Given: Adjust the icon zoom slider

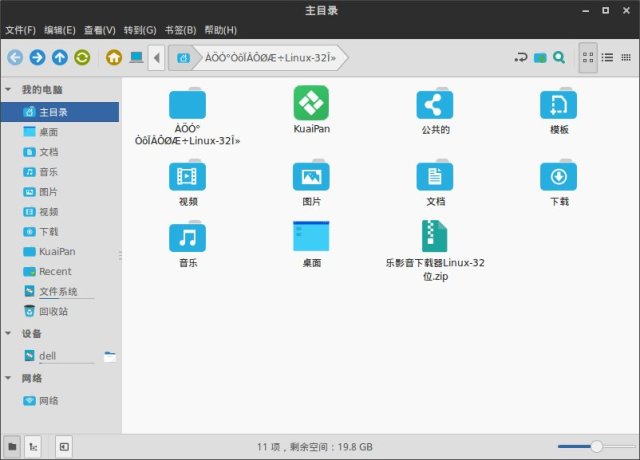Looking at the screenshot, I should [x=596, y=446].
